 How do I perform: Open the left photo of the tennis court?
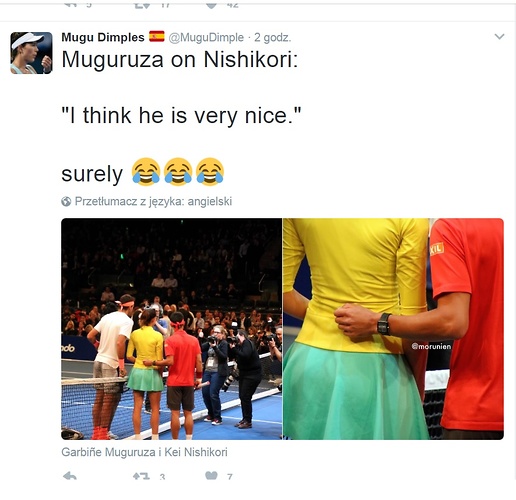point(171,329)
